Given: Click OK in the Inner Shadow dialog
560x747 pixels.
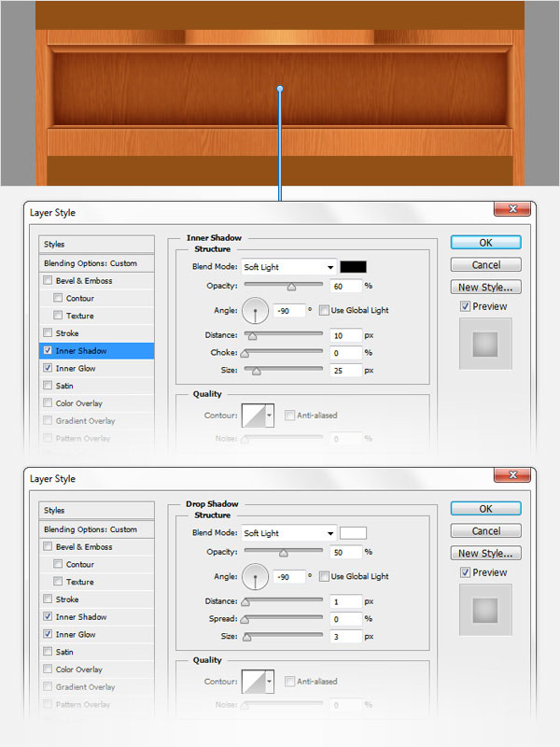Looking at the screenshot, I should pos(485,243).
